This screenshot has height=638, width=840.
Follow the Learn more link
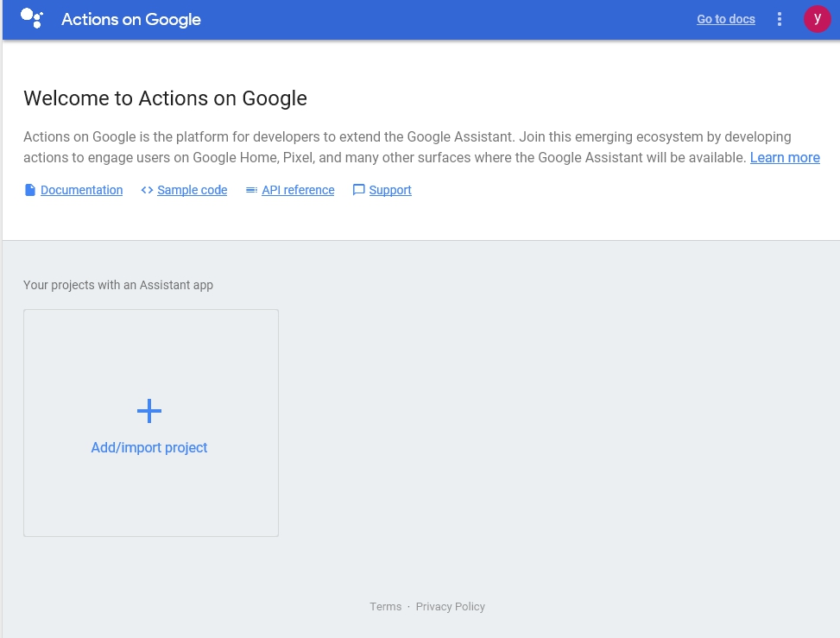(785, 157)
